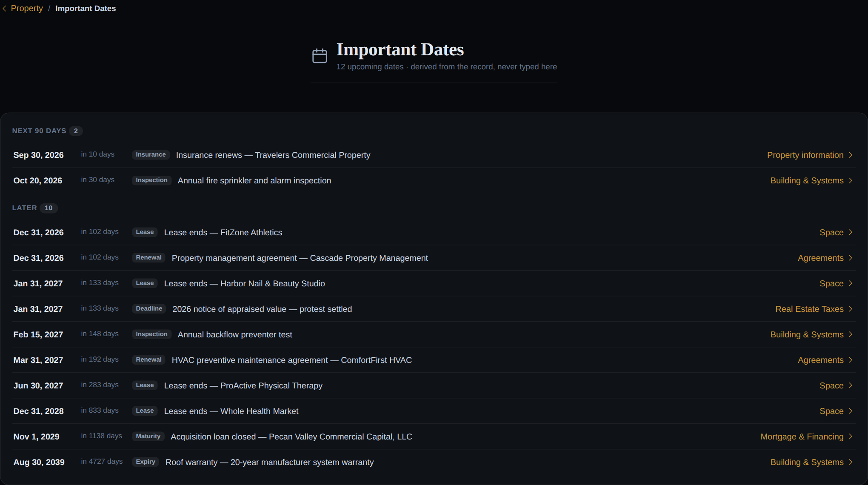Open Mortgage & Financing link
Viewport: 868px width, 485px height.
[x=802, y=437]
